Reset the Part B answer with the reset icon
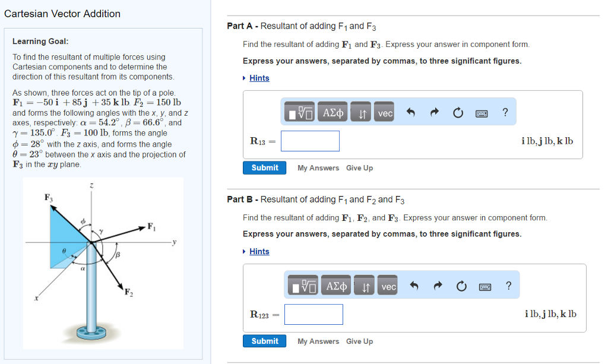Image resolution: width=608 pixels, height=364 pixels. (461, 286)
